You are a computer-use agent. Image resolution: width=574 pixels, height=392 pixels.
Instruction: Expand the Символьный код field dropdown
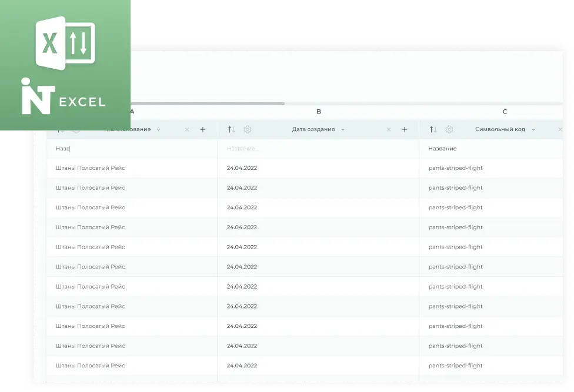click(x=533, y=129)
